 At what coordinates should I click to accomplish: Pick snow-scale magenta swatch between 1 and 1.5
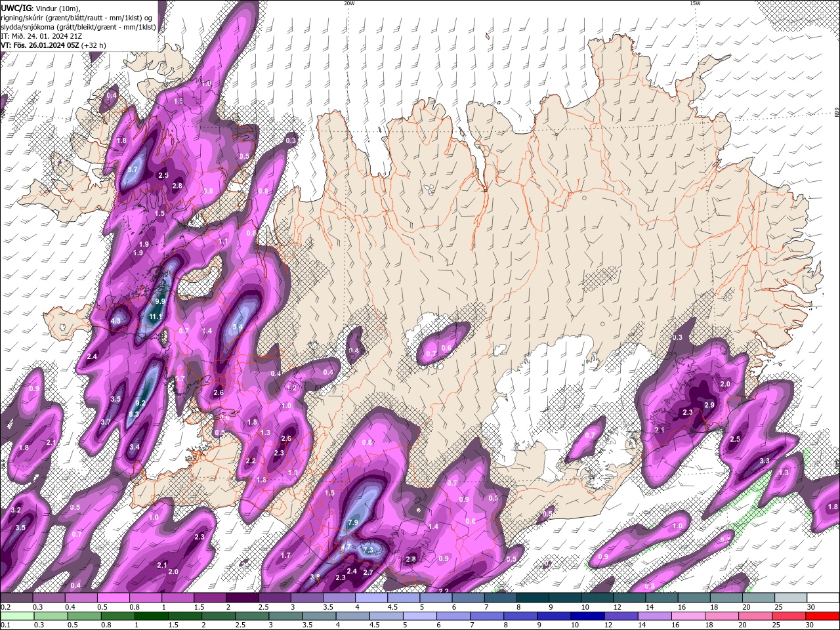click(x=177, y=598)
